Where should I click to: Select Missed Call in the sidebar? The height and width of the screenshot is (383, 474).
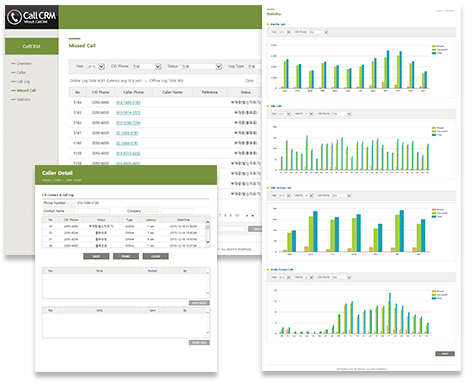[x=26, y=90]
